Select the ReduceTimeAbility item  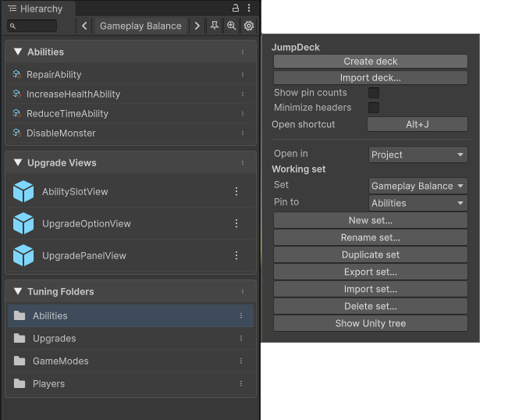(131, 114)
